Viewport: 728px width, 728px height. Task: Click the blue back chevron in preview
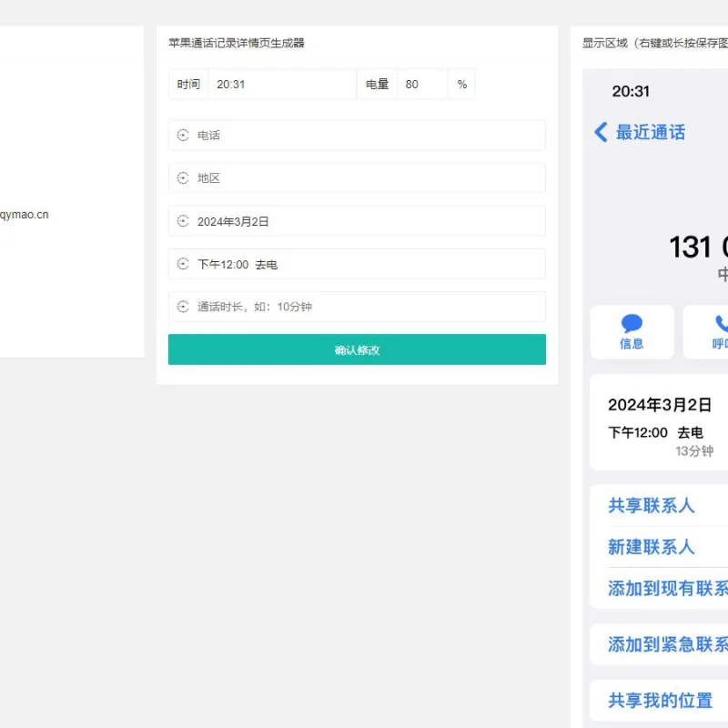pos(601,132)
